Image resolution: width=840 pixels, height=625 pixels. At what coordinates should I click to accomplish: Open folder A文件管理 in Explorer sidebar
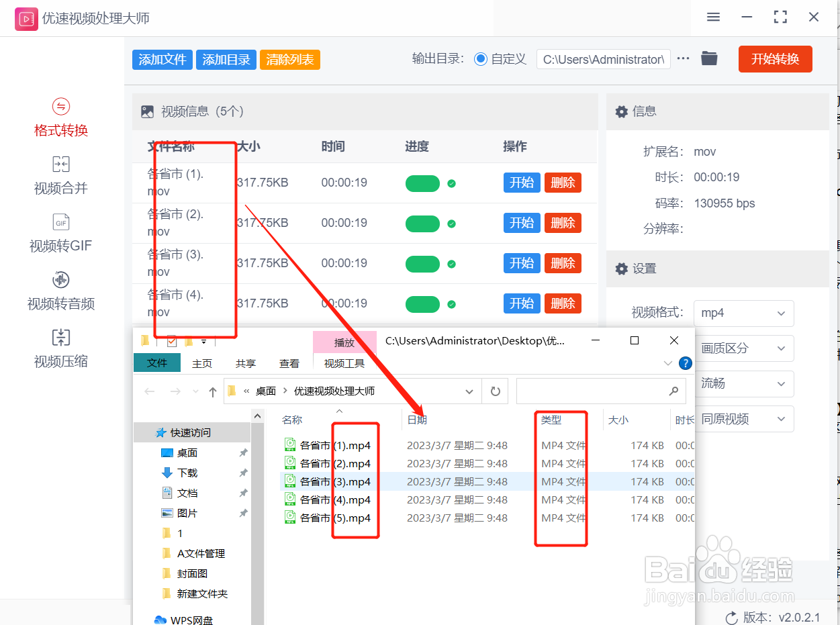pos(193,554)
